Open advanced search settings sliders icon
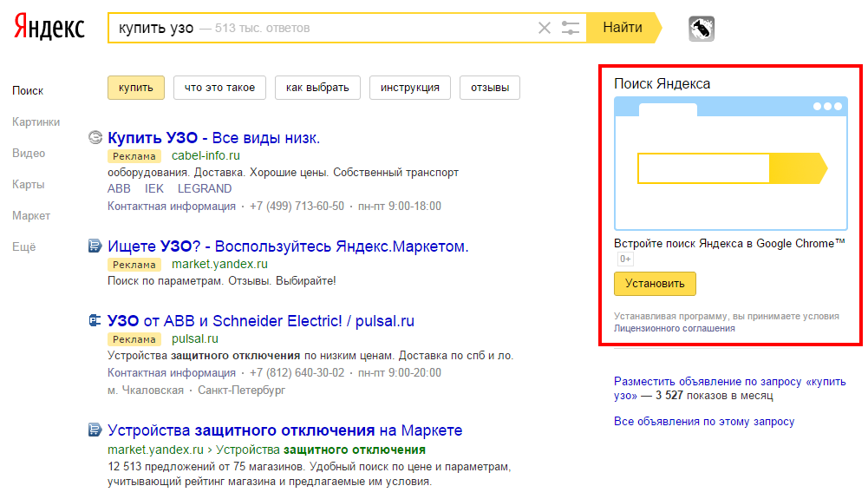The width and height of the screenshot is (868, 499). click(570, 28)
